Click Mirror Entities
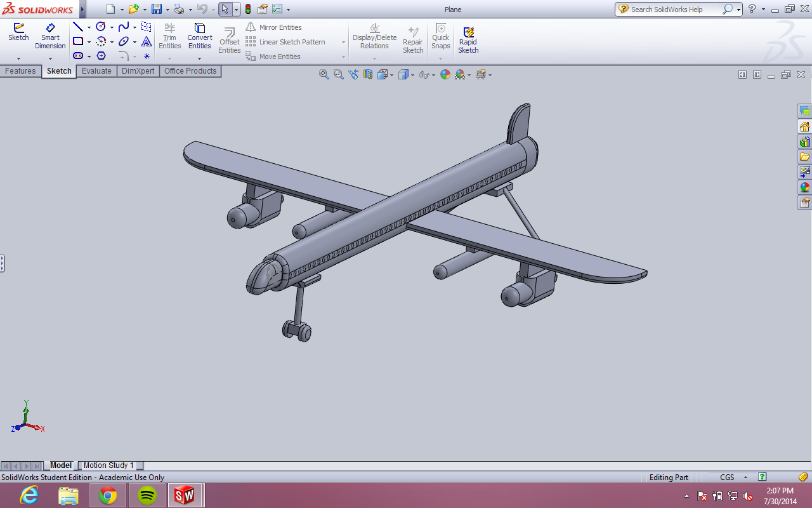 [x=273, y=27]
